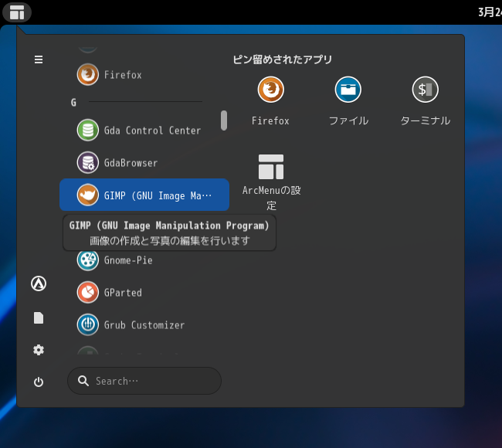Viewport: 502px width, 448px height.
Task: Click the ターミナル label under the pinned icon
Action: (x=426, y=120)
